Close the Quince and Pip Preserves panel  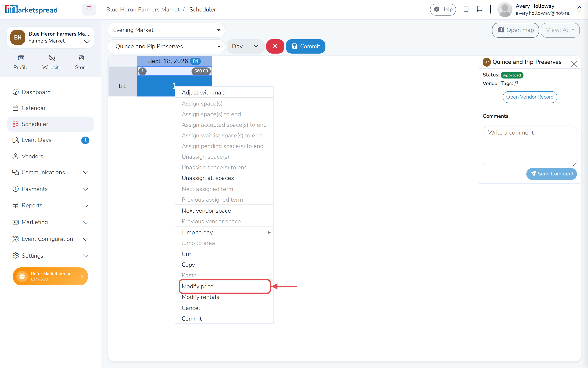coord(574,64)
